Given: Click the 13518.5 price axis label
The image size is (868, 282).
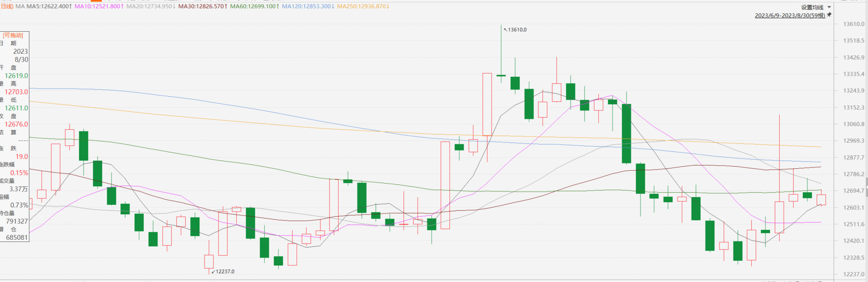Looking at the screenshot, I should pyautogui.click(x=854, y=40).
